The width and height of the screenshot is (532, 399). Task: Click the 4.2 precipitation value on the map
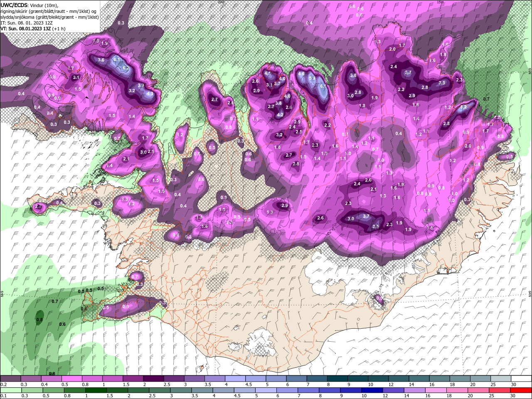[280, 115]
